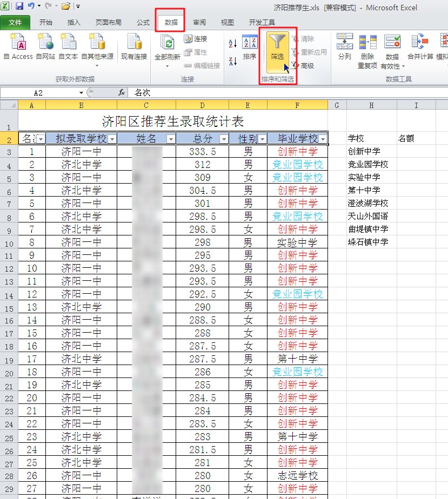
Task: Click 全部刷新 refresh all icon
Action: point(168,43)
